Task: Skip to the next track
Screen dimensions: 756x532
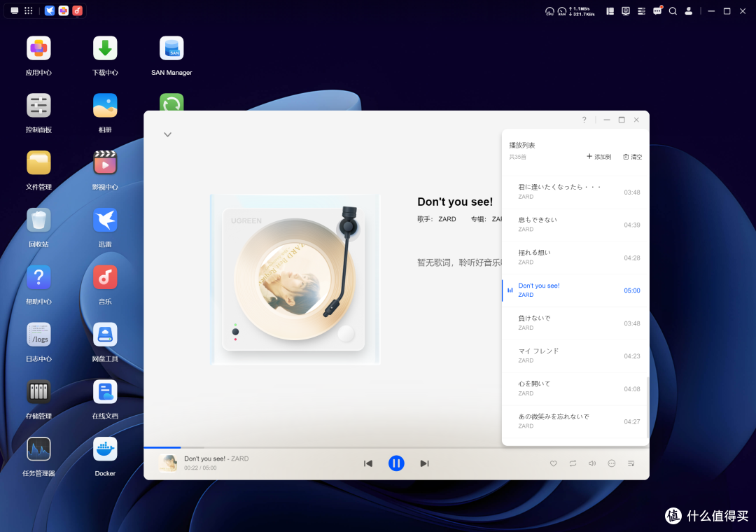Action: [424, 463]
